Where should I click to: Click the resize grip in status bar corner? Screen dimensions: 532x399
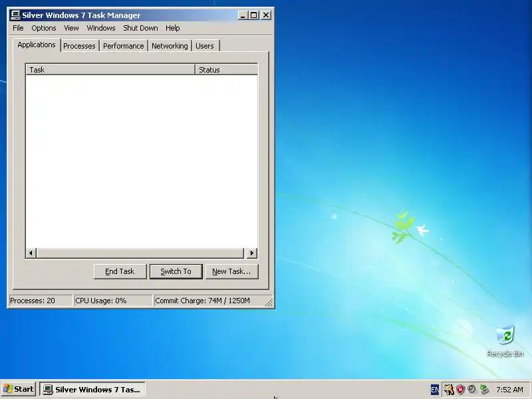click(x=269, y=302)
